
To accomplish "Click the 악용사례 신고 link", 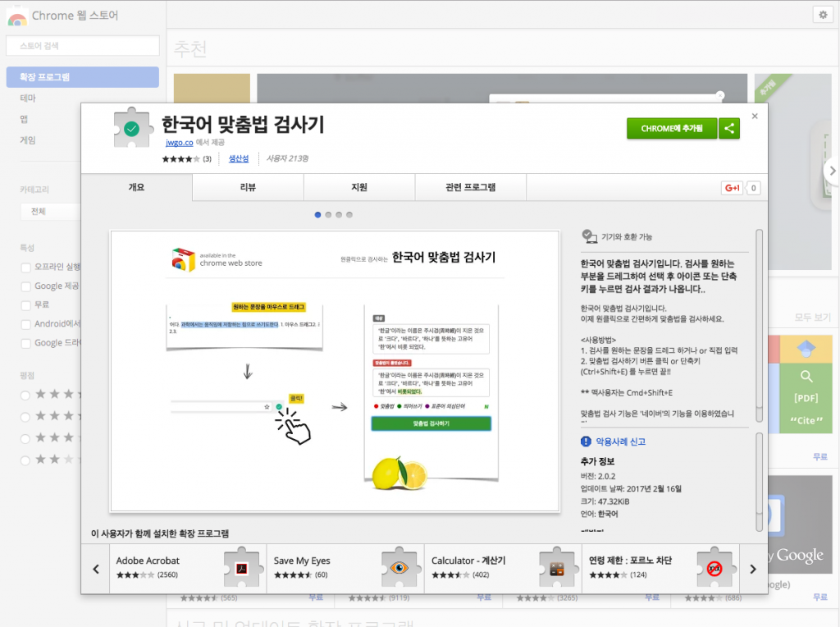I will [620, 442].
